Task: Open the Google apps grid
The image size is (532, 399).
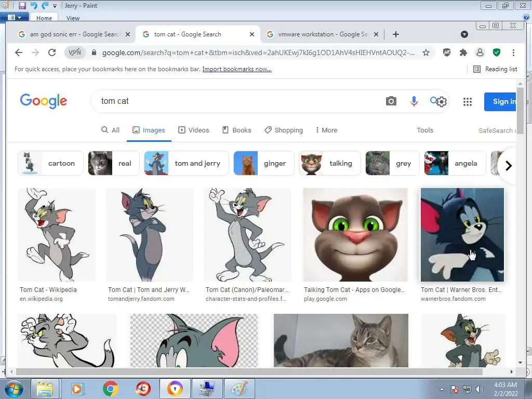Action: pos(468,101)
